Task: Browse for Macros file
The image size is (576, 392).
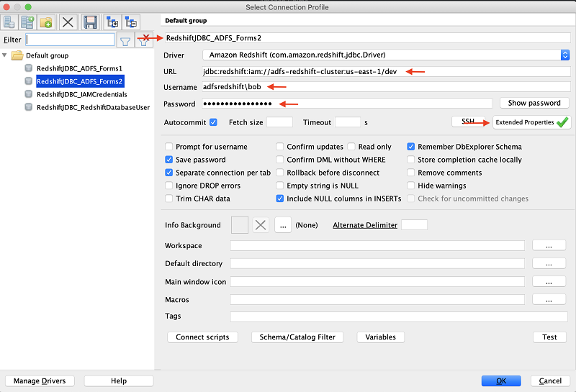Action: 549,299
